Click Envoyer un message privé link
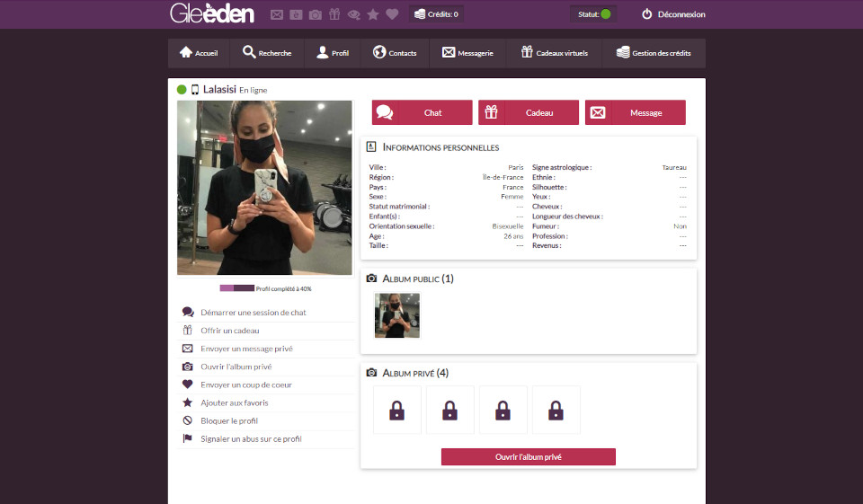The height and width of the screenshot is (504, 863). pos(246,349)
